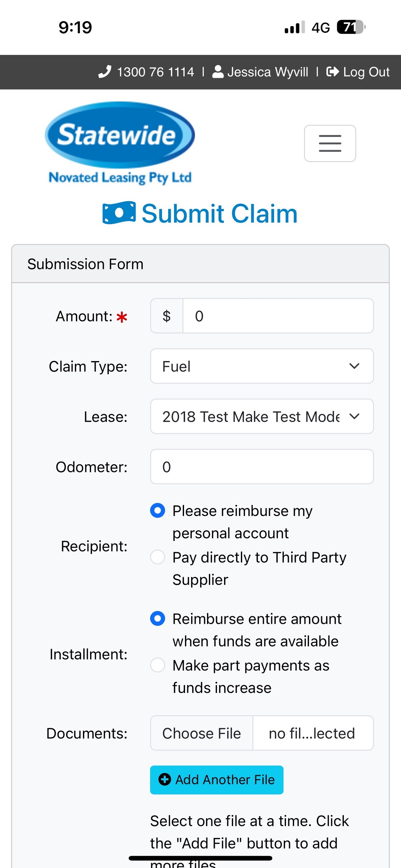Focus the Amount input field
Screen dimensions: 401x868
[x=278, y=316]
